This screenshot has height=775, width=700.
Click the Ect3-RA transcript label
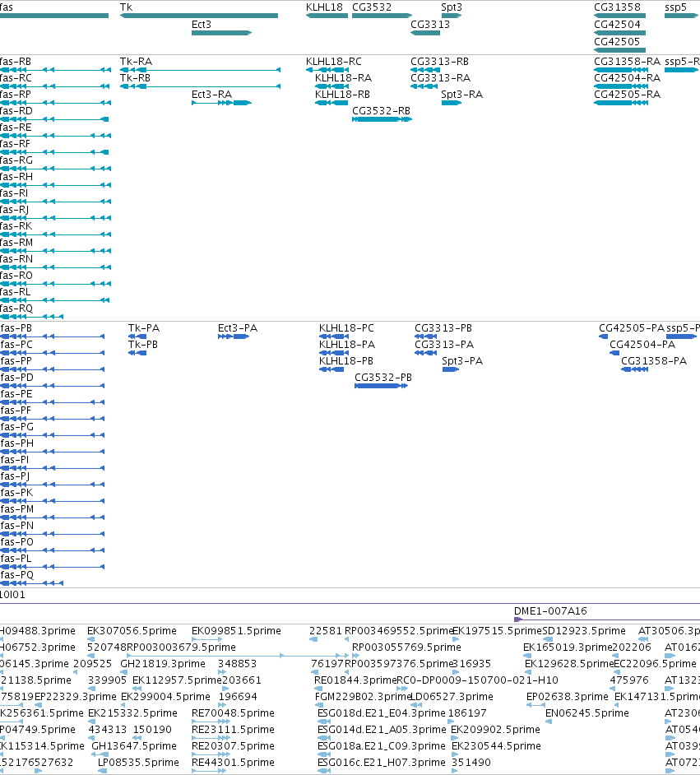click(212, 95)
